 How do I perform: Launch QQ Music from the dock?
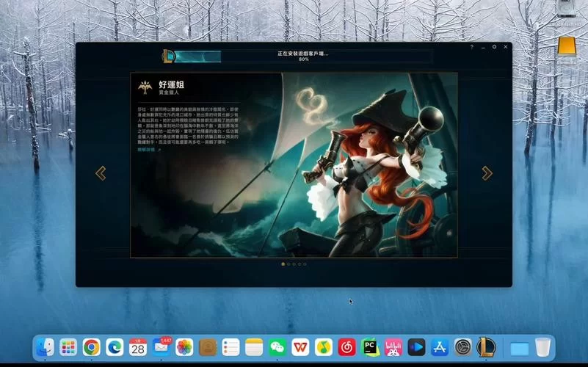point(324,347)
